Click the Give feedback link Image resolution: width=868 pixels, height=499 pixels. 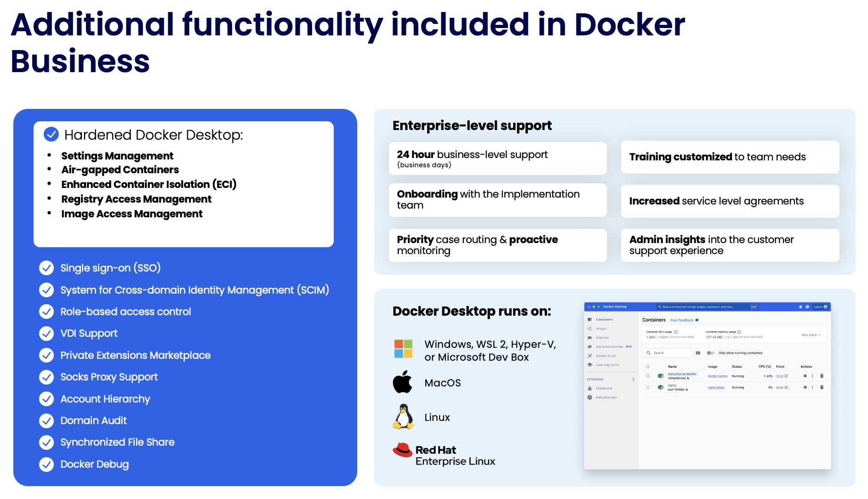point(682,320)
